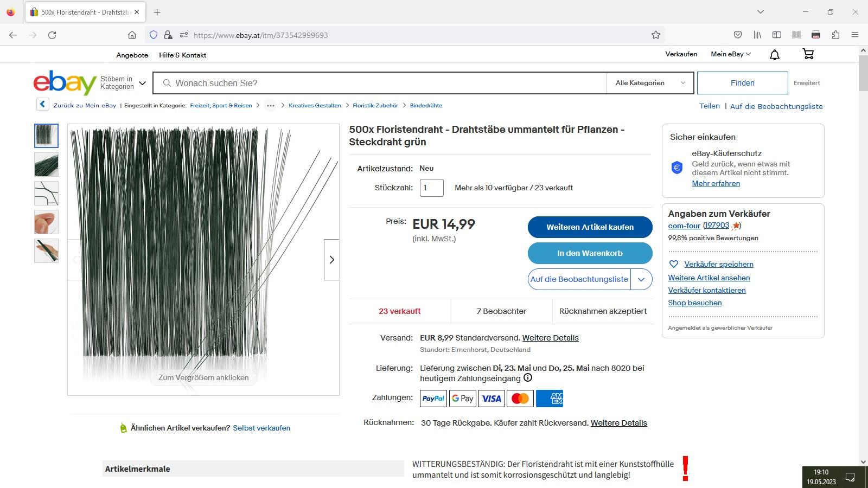Viewport: 868px width, 488px height.
Task: Select the second product thumbnail
Action: tap(46, 165)
